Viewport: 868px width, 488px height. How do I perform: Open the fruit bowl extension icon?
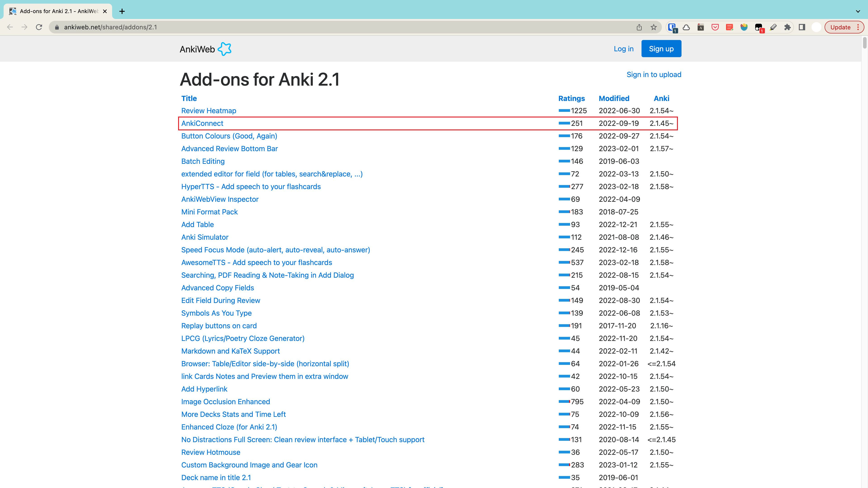coord(744,27)
